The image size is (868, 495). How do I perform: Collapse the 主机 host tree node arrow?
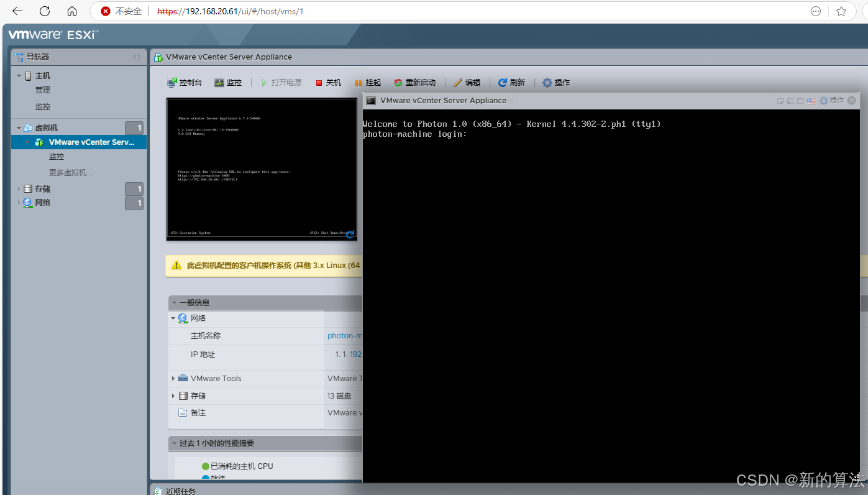click(19, 76)
